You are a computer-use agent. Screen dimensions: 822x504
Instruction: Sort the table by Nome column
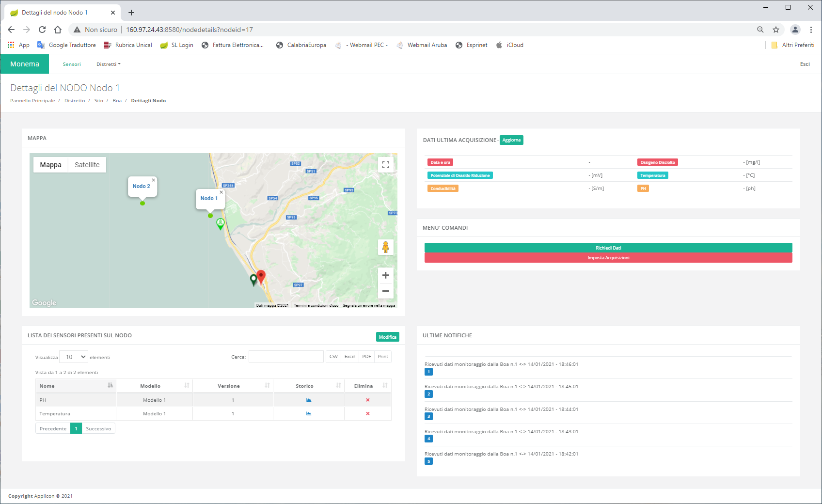click(x=75, y=386)
